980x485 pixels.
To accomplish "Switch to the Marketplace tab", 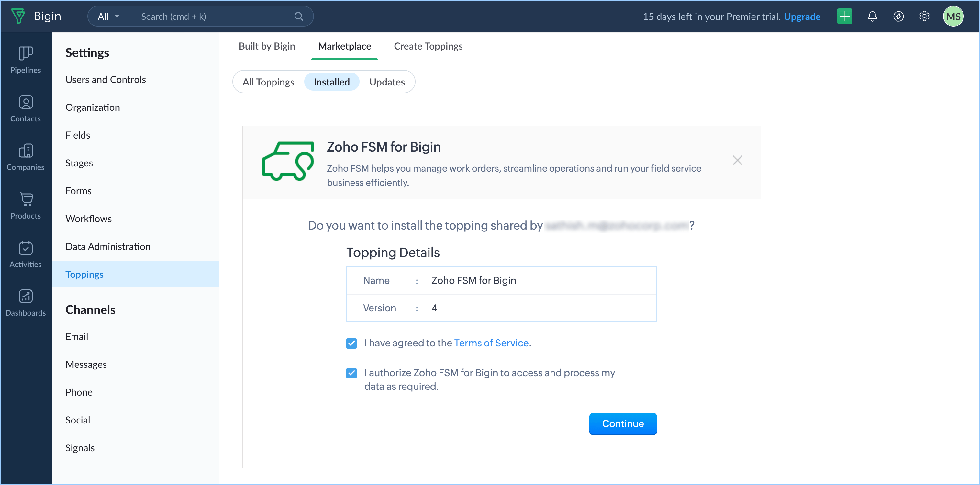I will tap(344, 46).
